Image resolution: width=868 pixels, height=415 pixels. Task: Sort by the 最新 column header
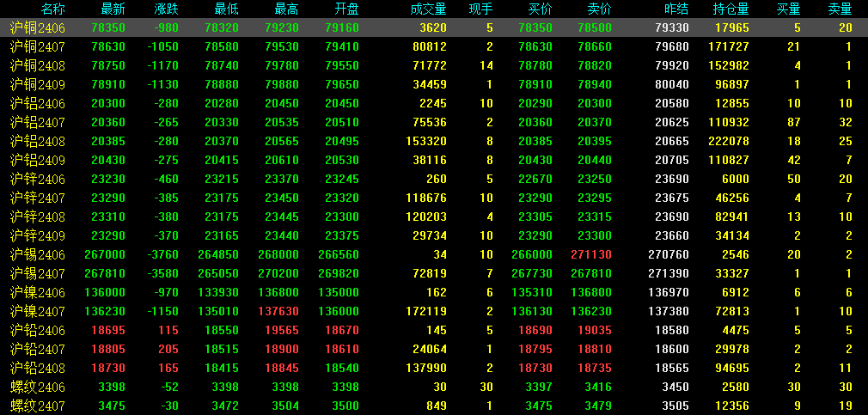(113, 9)
